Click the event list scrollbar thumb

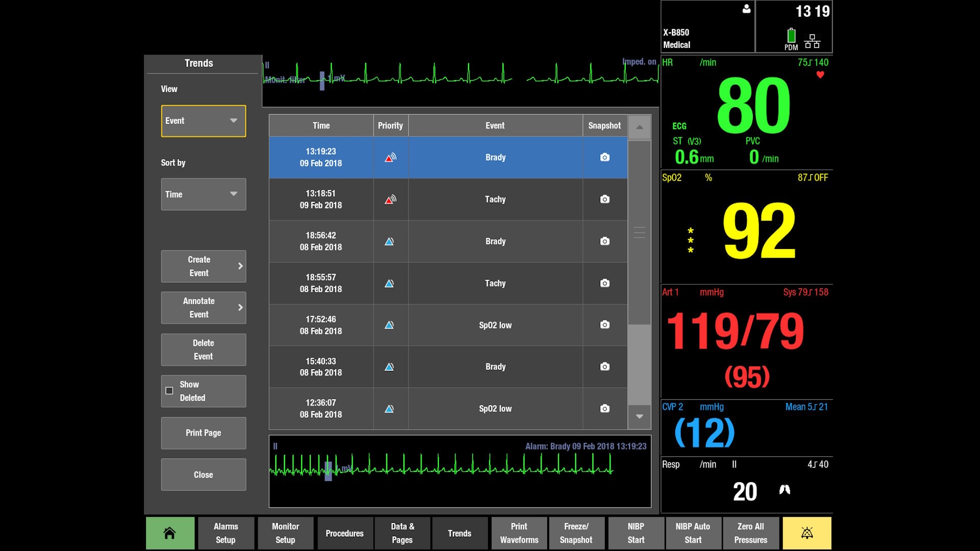(640, 233)
